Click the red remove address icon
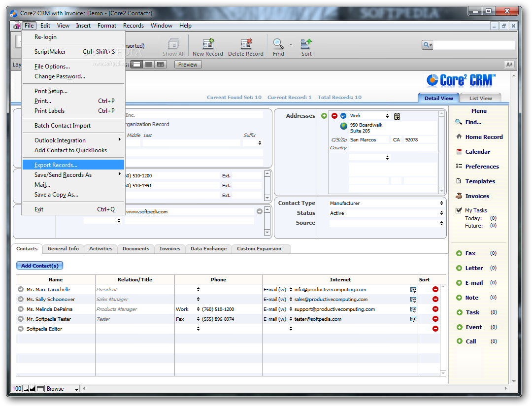This screenshot has height=407, width=532. coord(334,116)
